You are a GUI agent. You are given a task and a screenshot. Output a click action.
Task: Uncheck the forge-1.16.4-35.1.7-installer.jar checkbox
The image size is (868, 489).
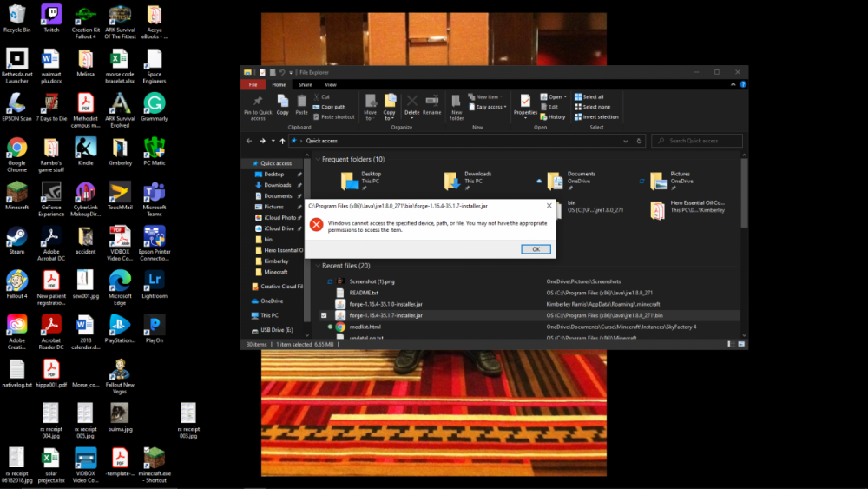(324, 315)
